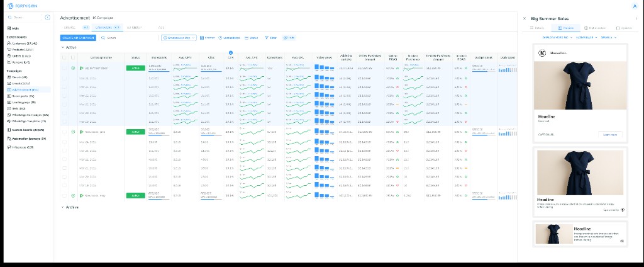Open WhatsApp Campaigns in sidebar
The height and width of the screenshot is (267, 644).
click(x=28, y=115)
